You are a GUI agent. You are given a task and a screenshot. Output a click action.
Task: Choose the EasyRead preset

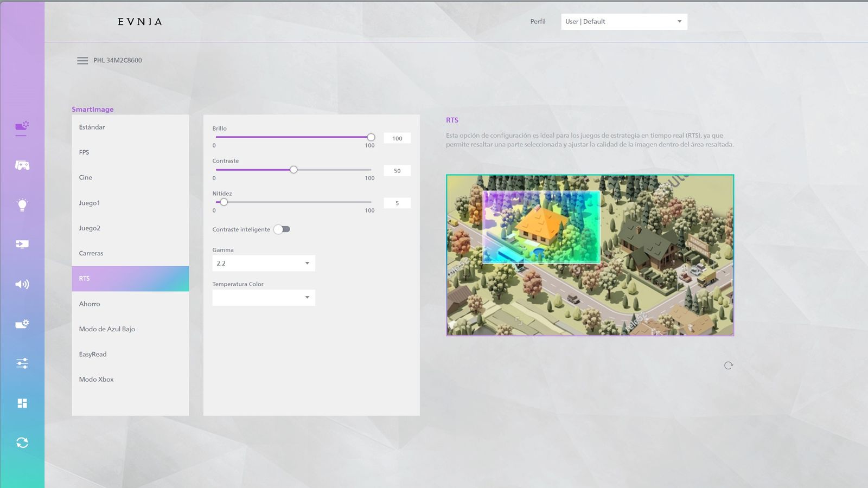coord(93,355)
